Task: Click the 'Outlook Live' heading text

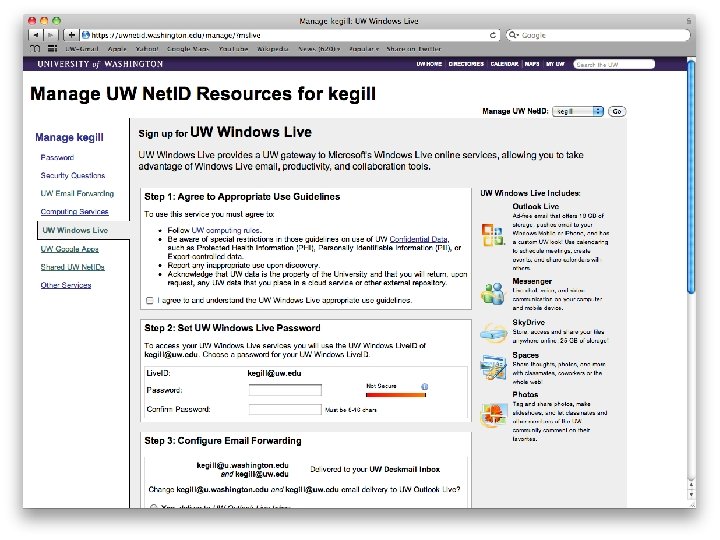Action: (535, 206)
